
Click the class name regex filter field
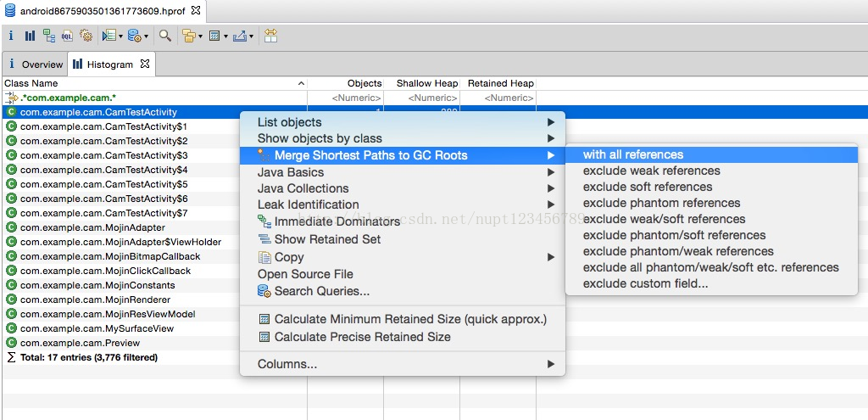[155, 98]
